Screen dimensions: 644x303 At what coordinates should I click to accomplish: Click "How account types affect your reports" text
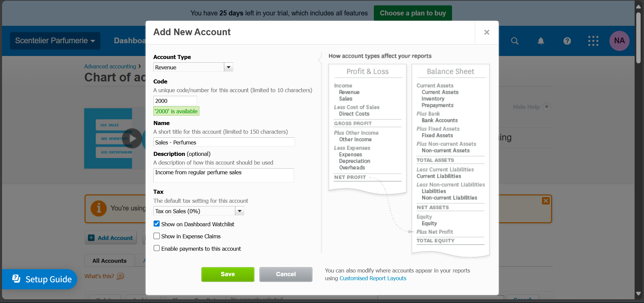380,56
